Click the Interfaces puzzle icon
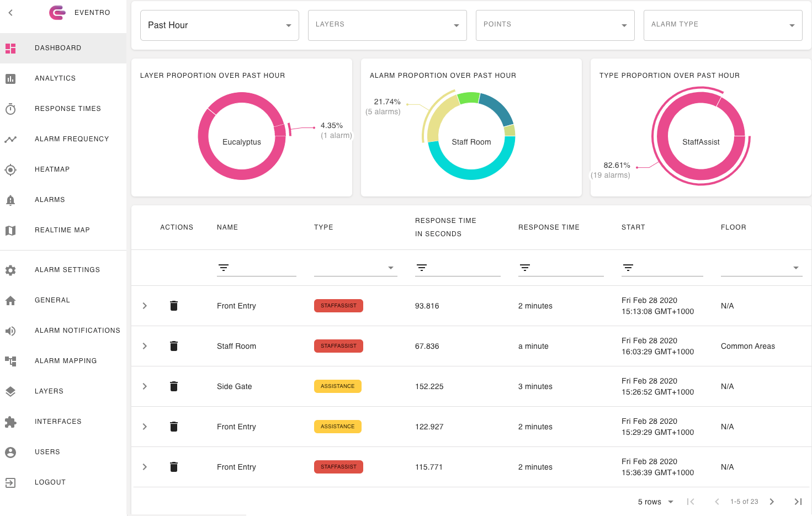Viewport: 812px width, 516px height. click(x=10, y=422)
